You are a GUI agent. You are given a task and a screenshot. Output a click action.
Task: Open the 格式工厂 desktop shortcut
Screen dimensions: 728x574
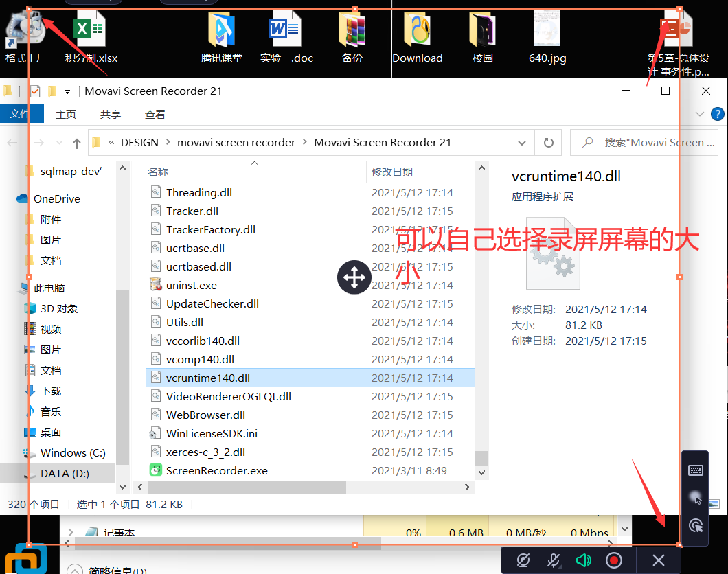point(25,37)
